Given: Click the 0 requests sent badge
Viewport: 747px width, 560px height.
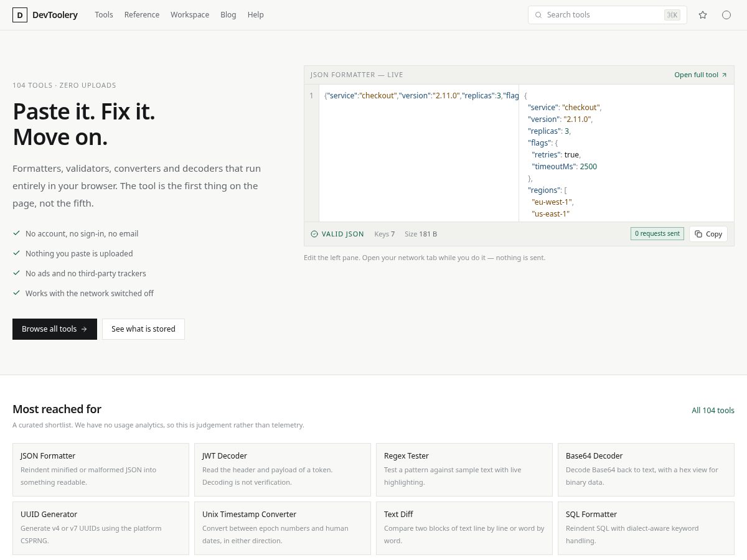Looking at the screenshot, I should 657,234.
